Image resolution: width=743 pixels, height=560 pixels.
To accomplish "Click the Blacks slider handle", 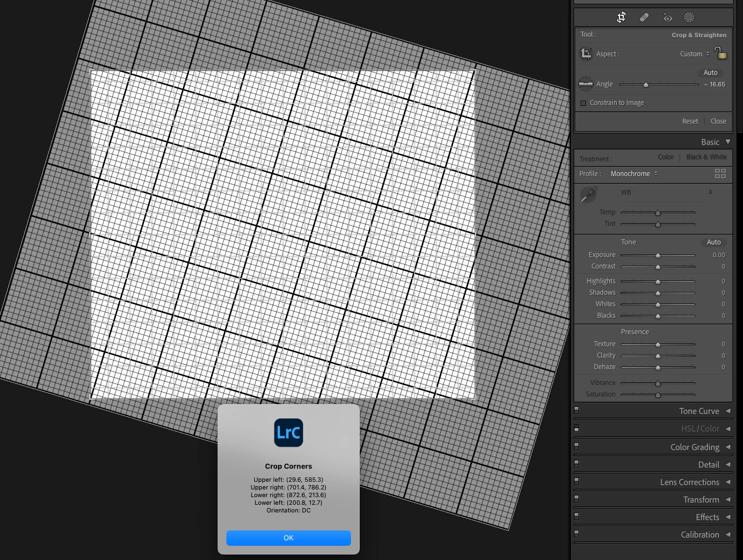I will click(658, 316).
